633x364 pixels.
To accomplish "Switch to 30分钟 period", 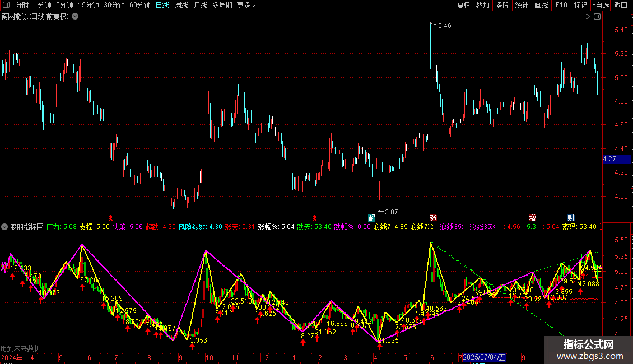I will [114, 5].
